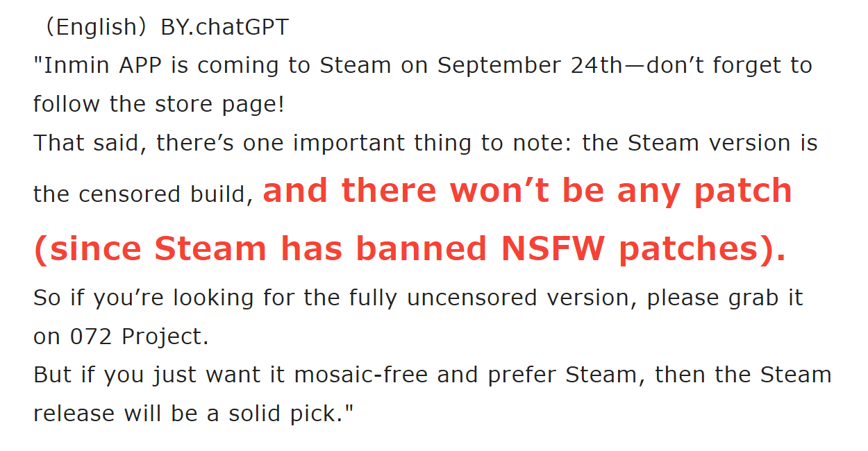
Task: Click the phrase "Steam version is"
Action: [723, 144]
